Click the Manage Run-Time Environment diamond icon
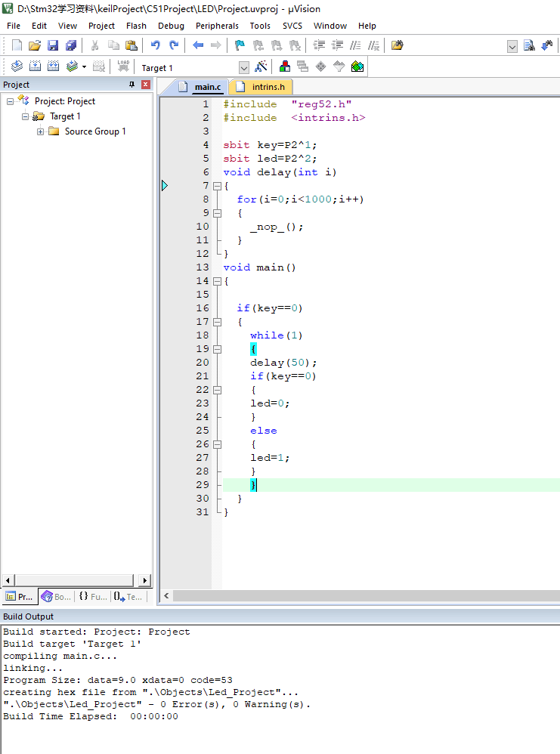 [x=321, y=66]
